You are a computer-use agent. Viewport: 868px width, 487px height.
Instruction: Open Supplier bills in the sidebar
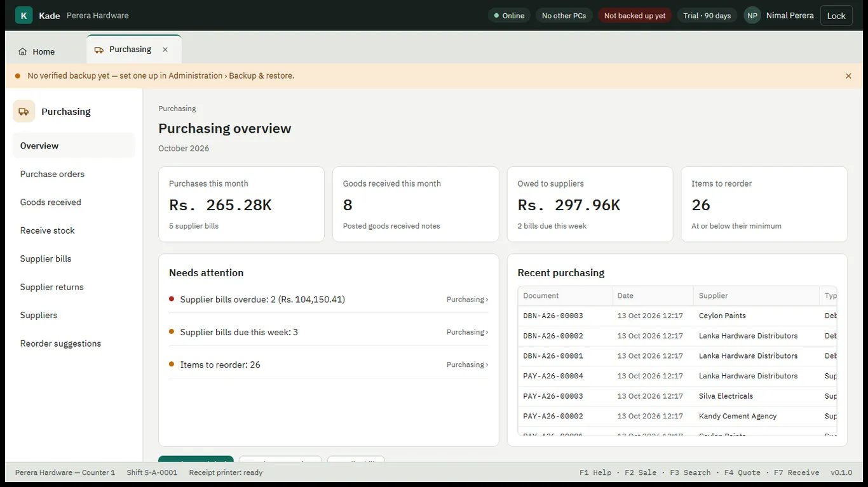tap(74, 259)
